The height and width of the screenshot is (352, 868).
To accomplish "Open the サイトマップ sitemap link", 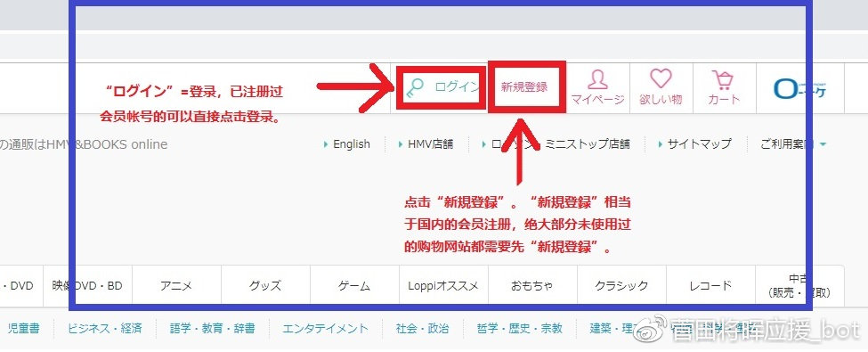I will click(699, 144).
